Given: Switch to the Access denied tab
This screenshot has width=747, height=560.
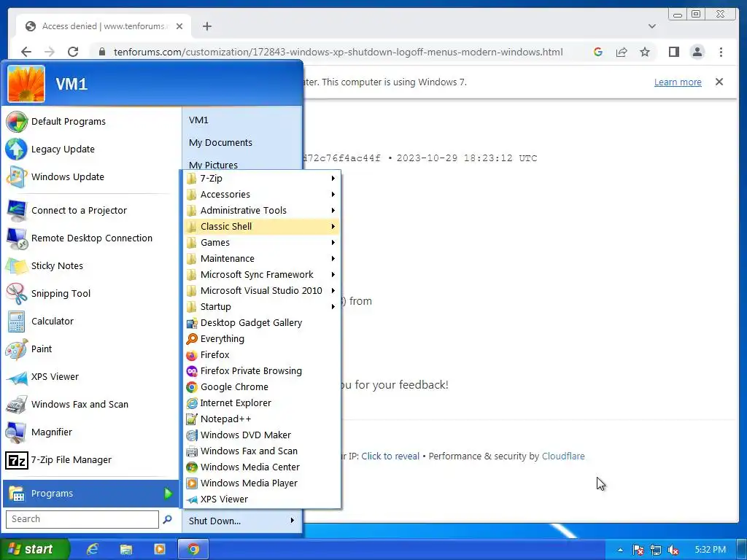Looking at the screenshot, I should (104, 26).
